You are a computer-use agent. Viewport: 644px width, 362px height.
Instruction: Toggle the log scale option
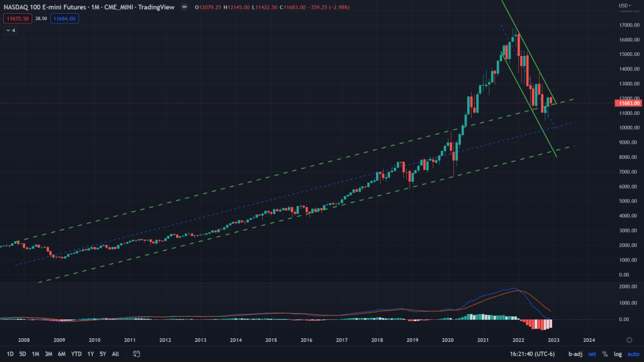(618, 354)
